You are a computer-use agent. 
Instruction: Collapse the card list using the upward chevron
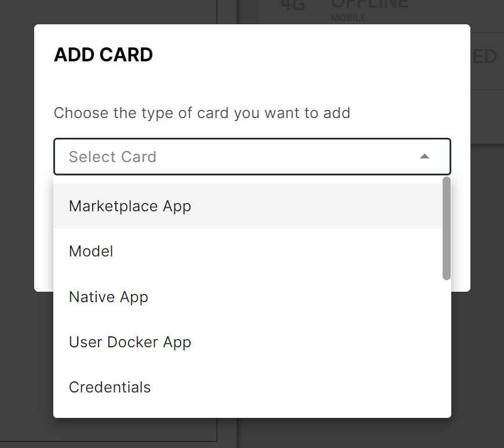(425, 156)
